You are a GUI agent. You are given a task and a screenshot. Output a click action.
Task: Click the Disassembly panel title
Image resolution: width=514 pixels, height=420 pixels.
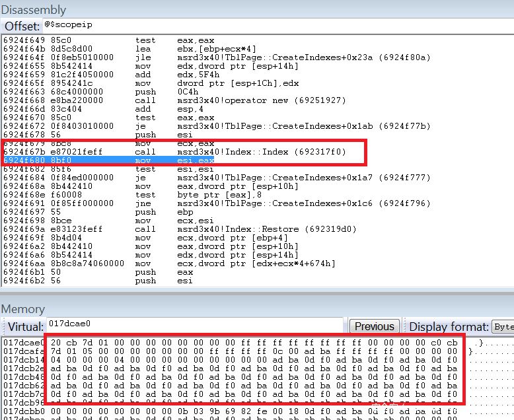(x=34, y=10)
